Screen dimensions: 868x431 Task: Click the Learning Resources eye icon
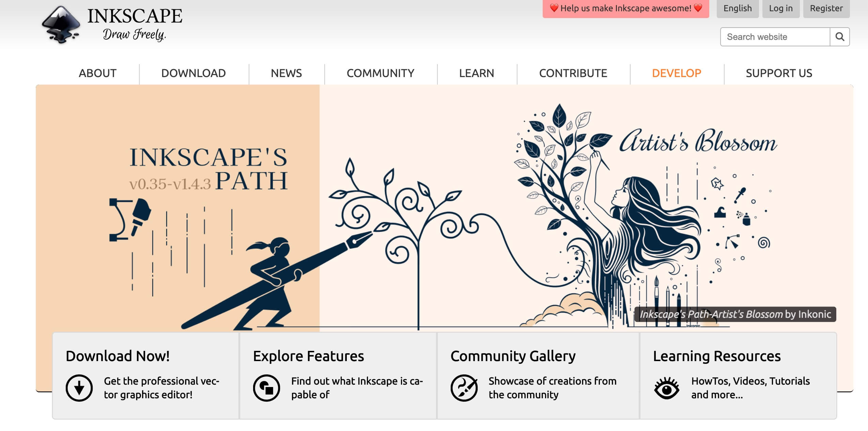[667, 388]
